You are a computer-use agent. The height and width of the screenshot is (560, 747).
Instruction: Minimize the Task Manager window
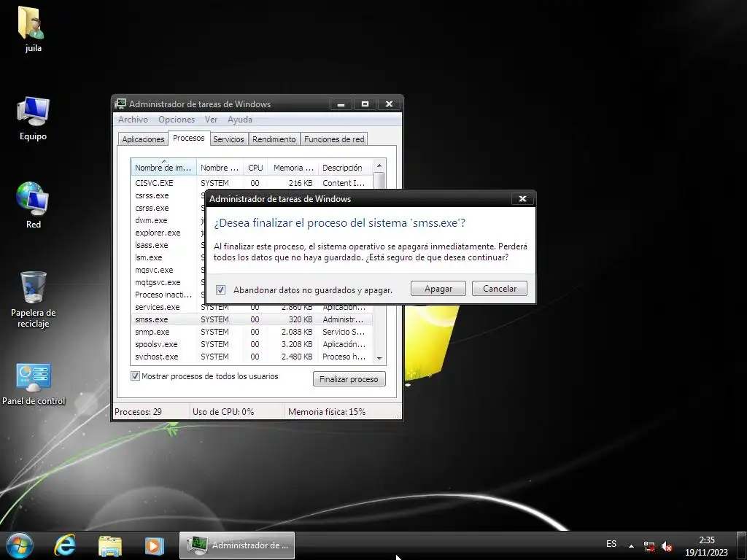[341, 104]
